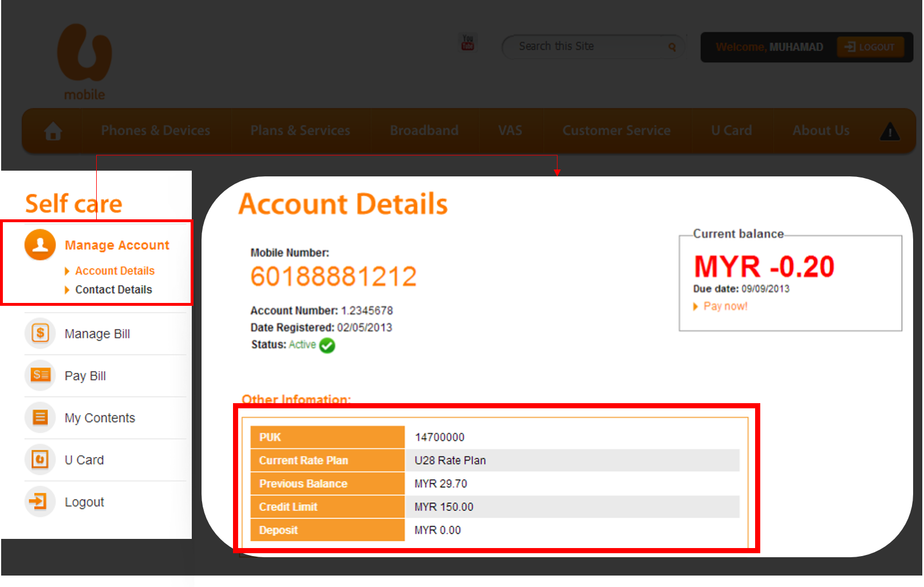Screen dimensions: 924x587
Task: Click the warning triangle icon in navigation bar
Action: pyautogui.click(x=890, y=131)
